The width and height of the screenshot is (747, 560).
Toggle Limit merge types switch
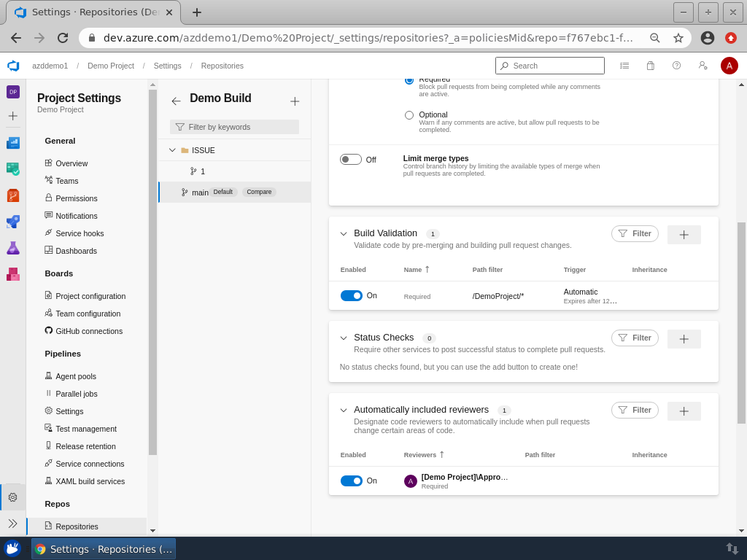click(351, 160)
